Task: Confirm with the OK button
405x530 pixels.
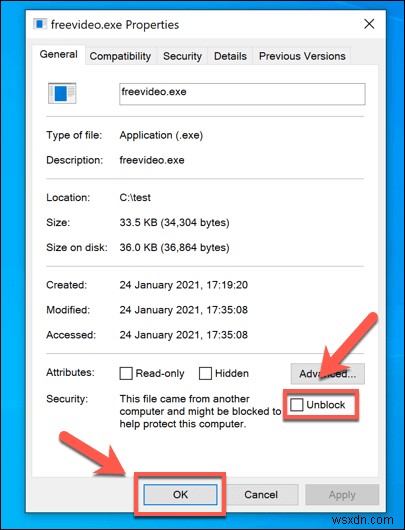Action: tap(180, 495)
